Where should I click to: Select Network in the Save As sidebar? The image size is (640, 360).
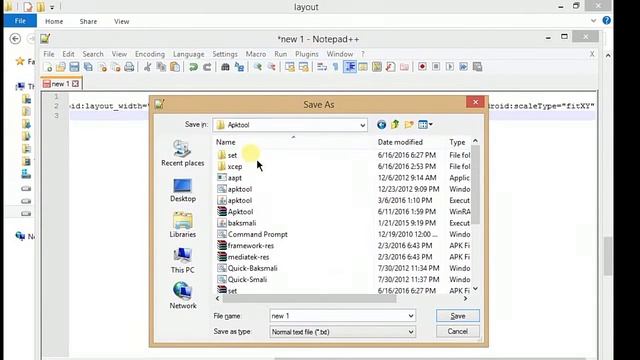(x=182, y=296)
